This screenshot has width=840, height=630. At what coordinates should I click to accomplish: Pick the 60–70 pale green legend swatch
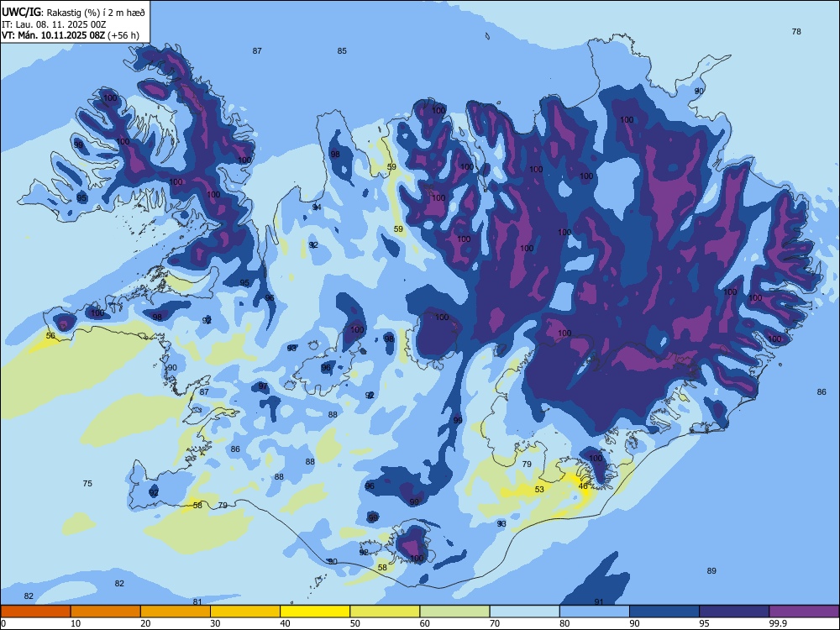click(x=454, y=612)
